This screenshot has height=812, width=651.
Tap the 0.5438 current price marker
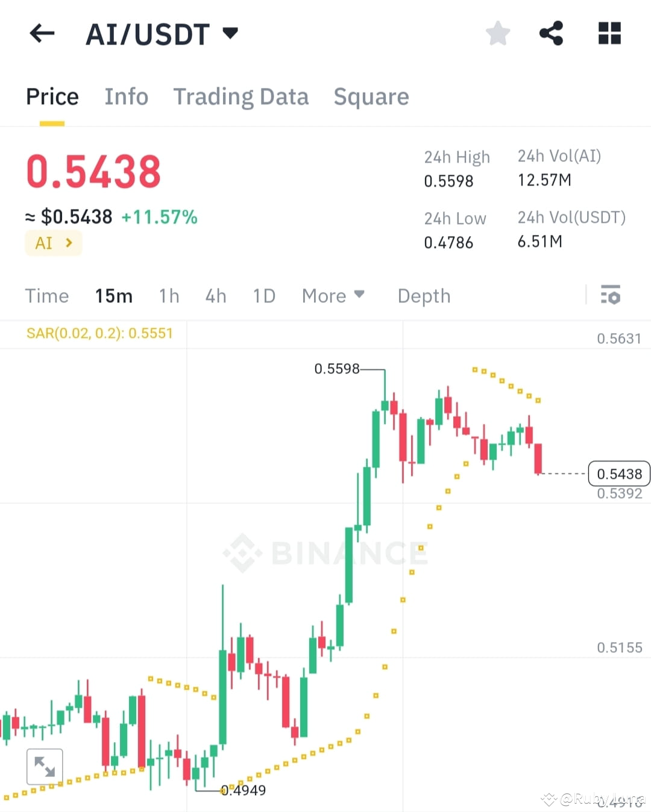pos(618,474)
